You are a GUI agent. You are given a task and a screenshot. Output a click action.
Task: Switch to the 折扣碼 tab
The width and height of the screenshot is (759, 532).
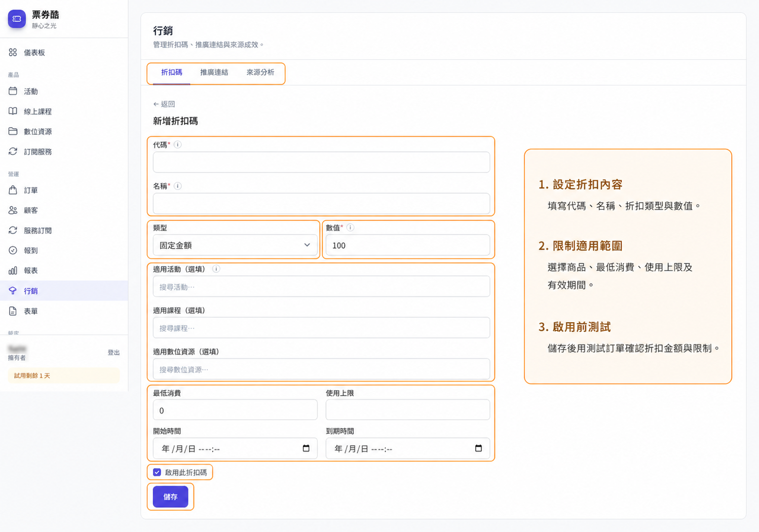172,72
